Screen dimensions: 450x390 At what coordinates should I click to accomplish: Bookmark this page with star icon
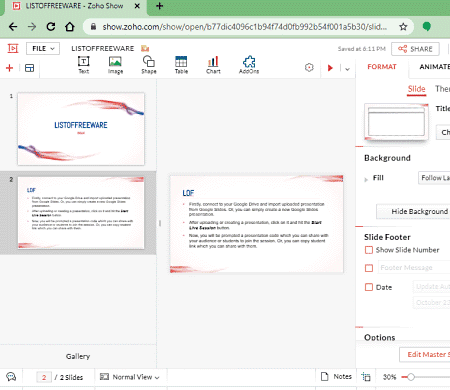click(x=403, y=27)
